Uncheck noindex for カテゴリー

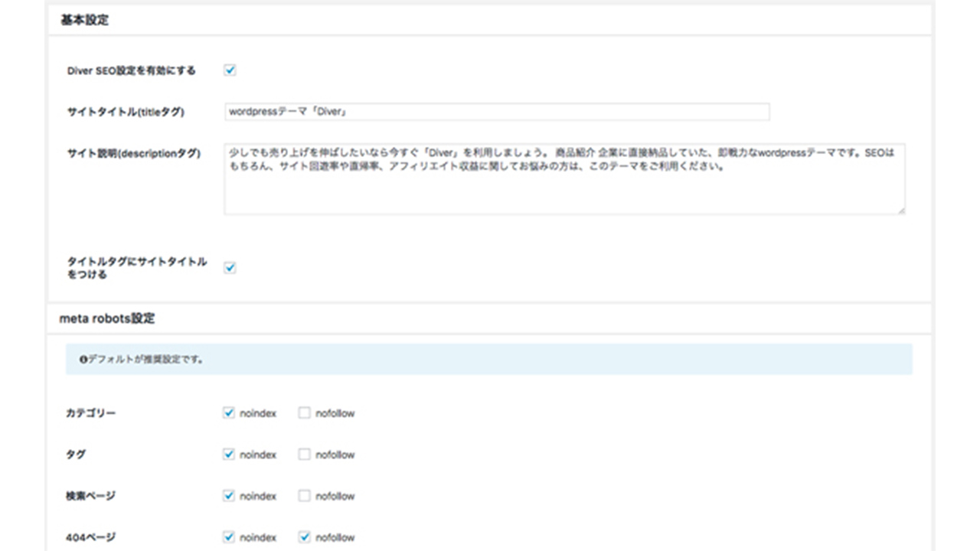(228, 413)
